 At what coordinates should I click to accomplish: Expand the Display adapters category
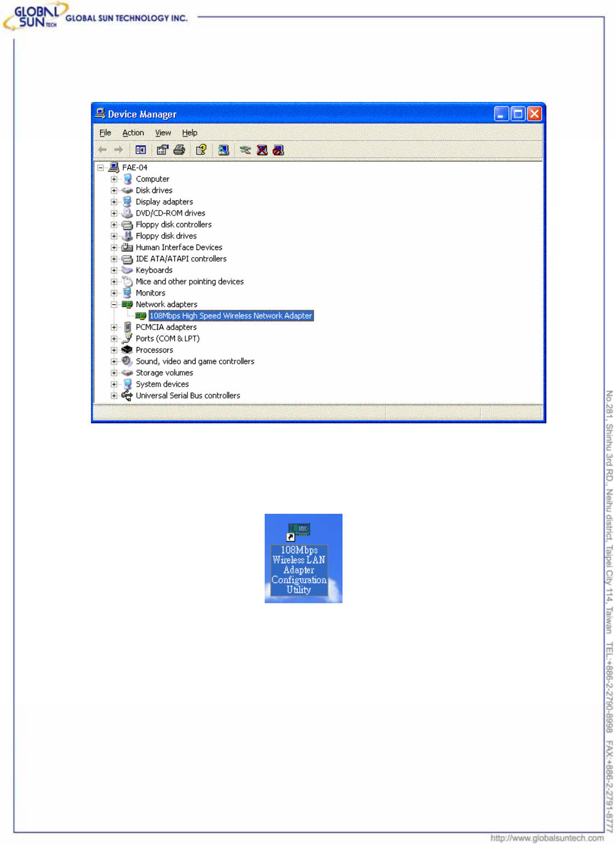pos(114,202)
